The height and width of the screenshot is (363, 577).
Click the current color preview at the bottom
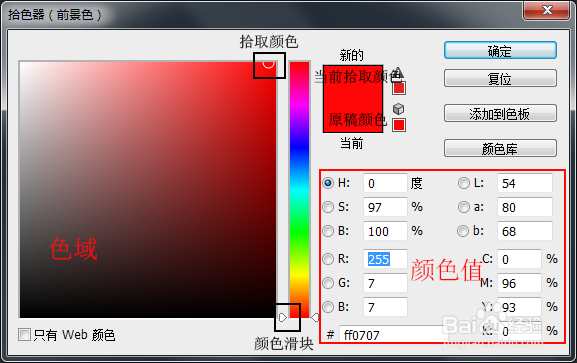pos(353,116)
